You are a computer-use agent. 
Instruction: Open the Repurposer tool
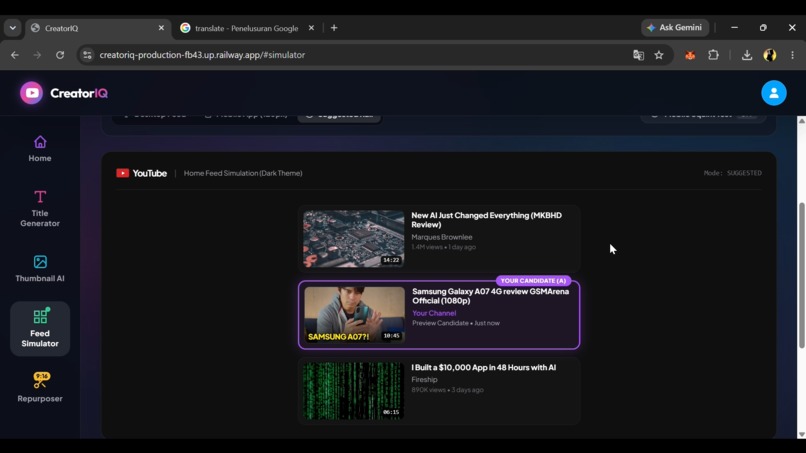(x=40, y=388)
